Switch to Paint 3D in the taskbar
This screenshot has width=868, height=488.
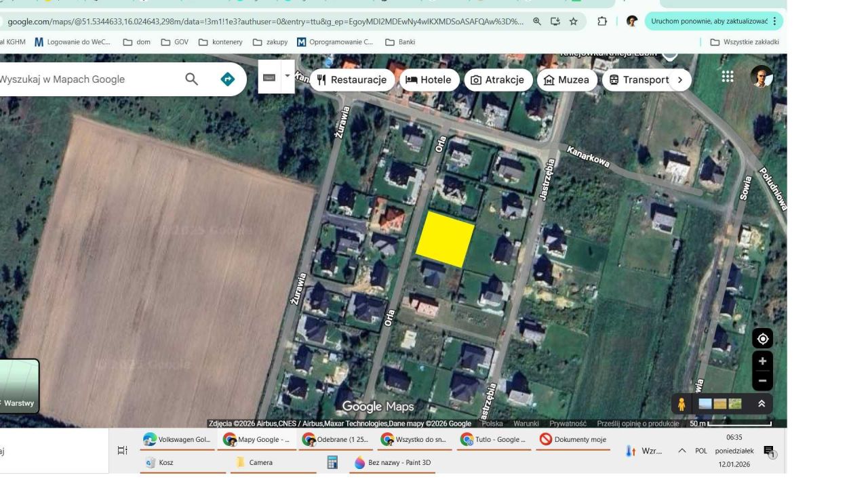(393, 462)
